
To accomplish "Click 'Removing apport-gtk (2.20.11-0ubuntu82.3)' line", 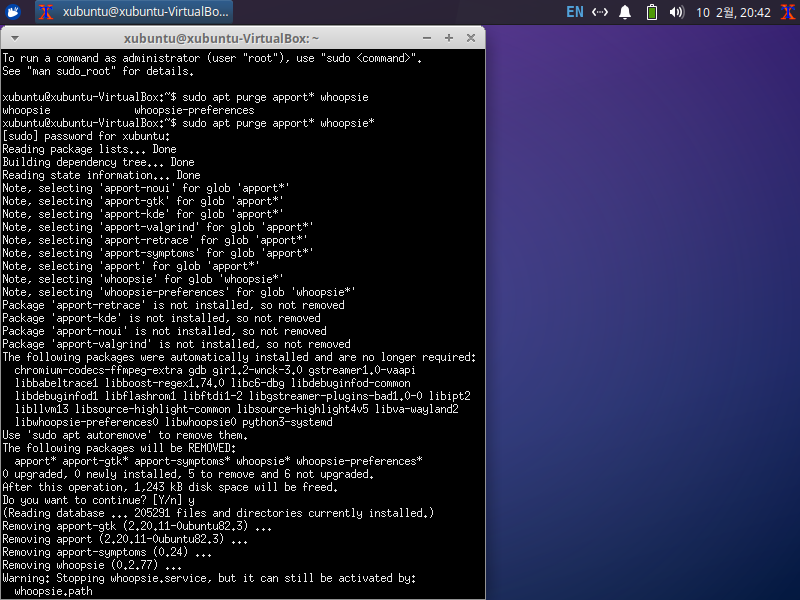I will pyautogui.click(x=137, y=527).
